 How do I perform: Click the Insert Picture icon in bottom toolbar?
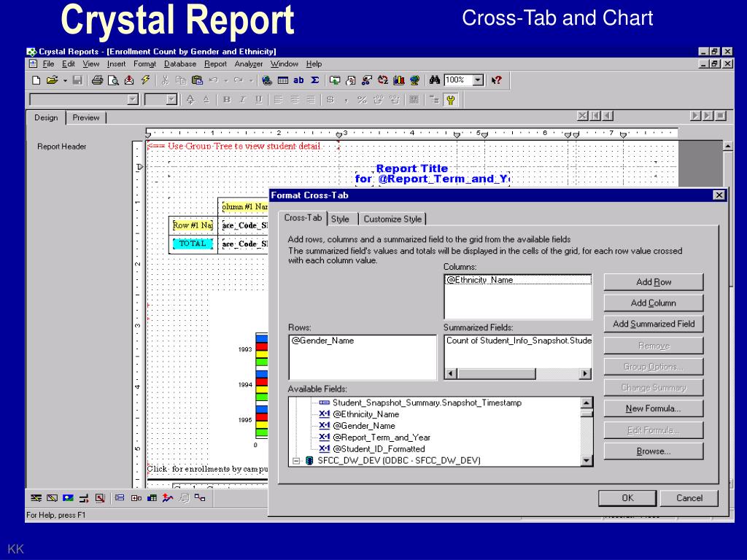point(68,498)
